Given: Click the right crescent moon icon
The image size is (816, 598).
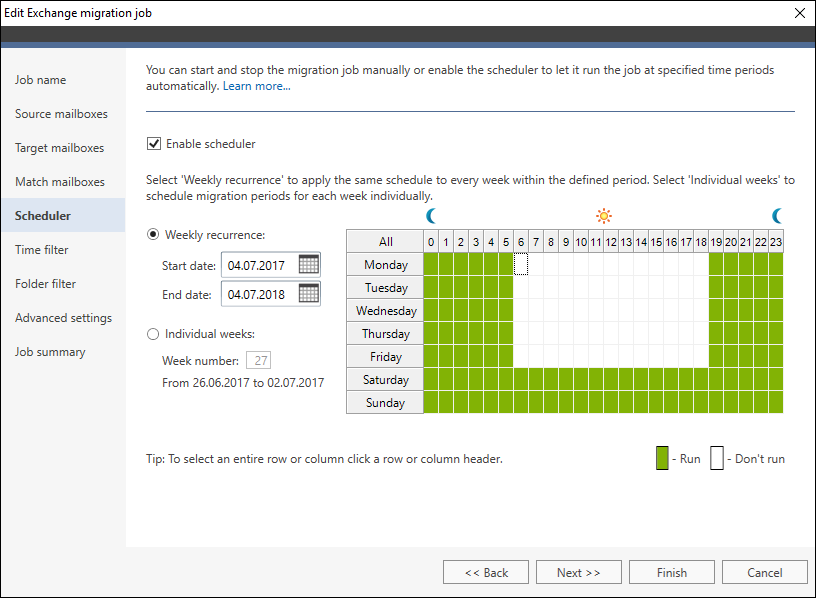Looking at the screenshot, I should tap(777, 215).
